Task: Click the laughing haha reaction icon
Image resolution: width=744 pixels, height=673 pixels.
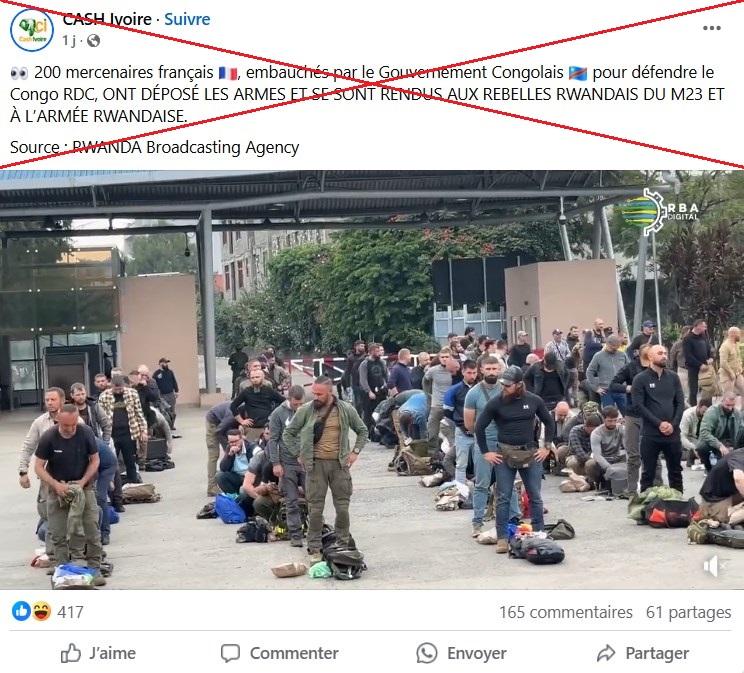Action: (42, 611)
